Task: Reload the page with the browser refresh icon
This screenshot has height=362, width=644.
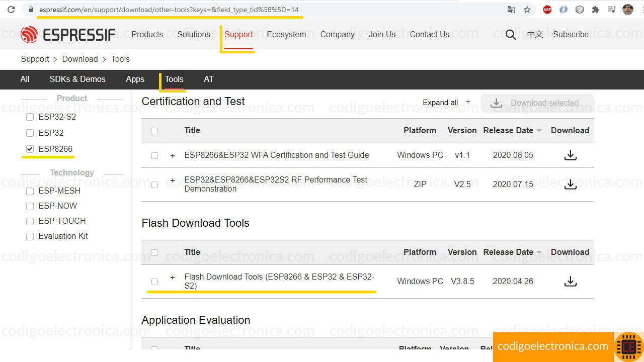Action: point(11,10)
